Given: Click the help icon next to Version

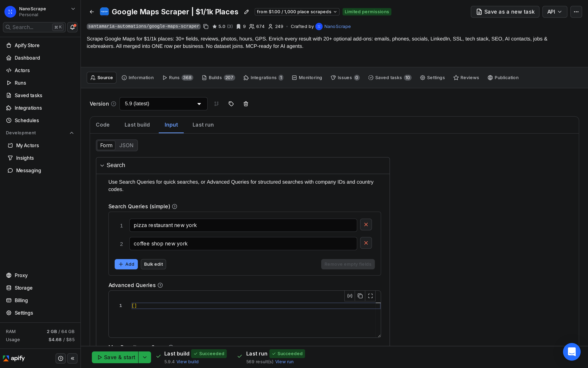Looking at the screenshot, I should [x=114, y=104].
